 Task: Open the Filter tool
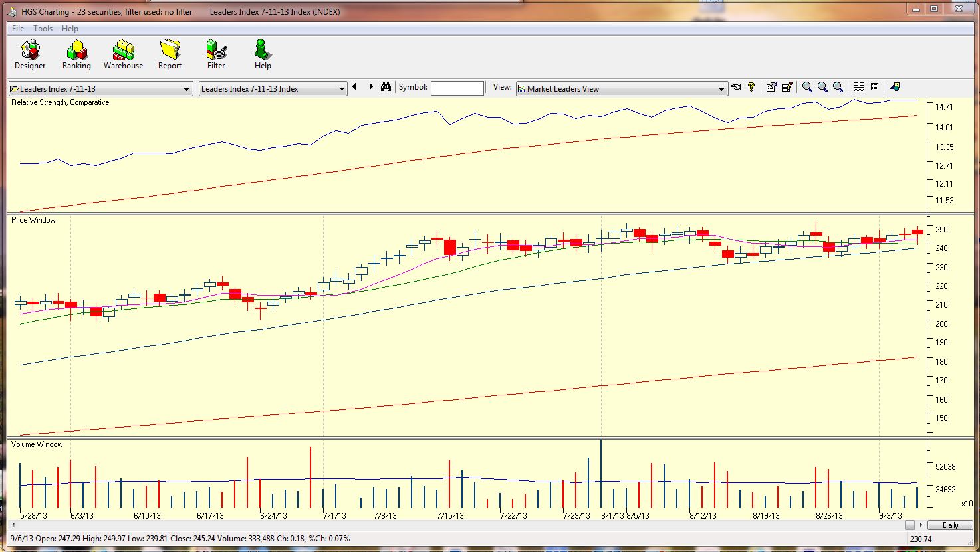[x=216, y=54]
